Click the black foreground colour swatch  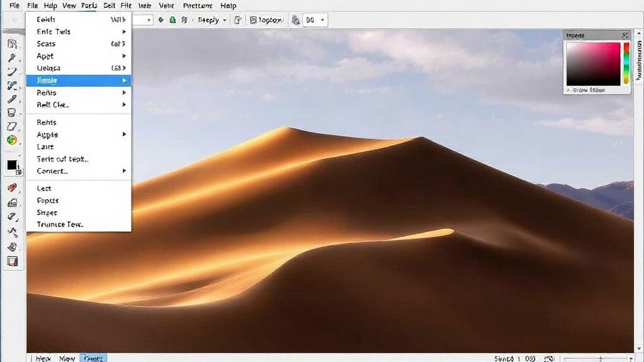12,165
